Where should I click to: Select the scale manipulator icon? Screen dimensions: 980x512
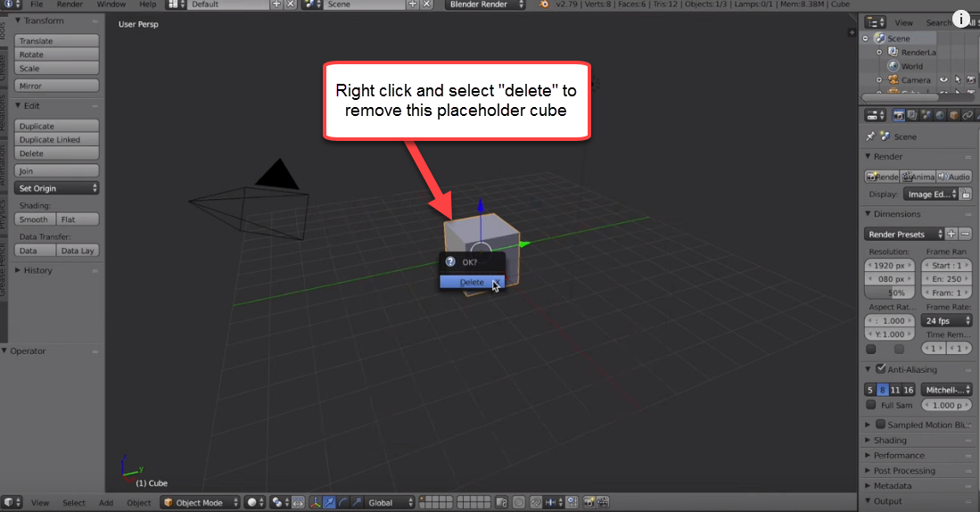357,502
